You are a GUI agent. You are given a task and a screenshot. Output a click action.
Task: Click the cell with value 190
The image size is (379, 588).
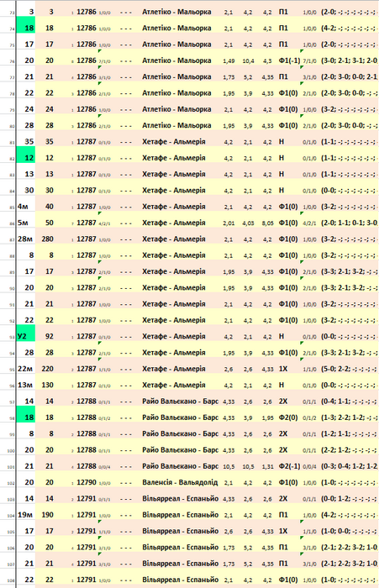pos(47,515)
